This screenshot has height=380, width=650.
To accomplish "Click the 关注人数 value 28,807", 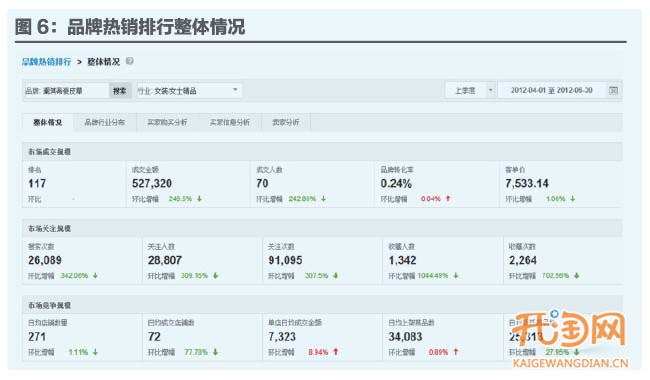I will click(165, 260).
